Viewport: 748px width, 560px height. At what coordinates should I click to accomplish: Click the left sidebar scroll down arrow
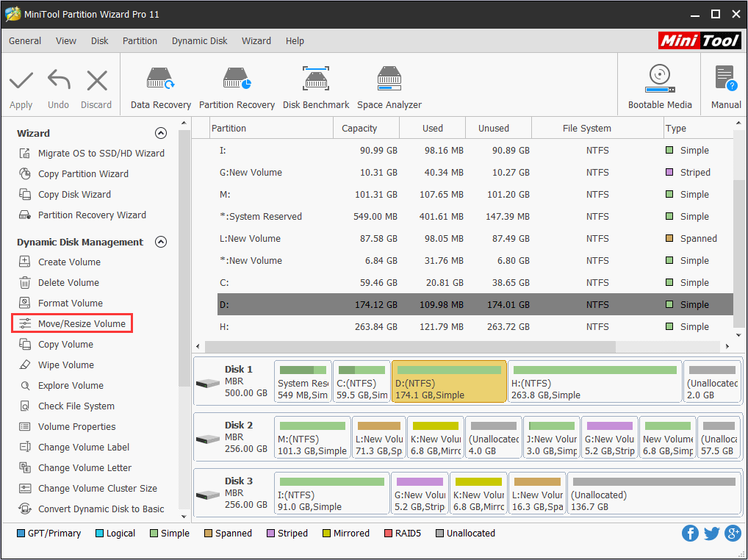click(x=184, y=517)
